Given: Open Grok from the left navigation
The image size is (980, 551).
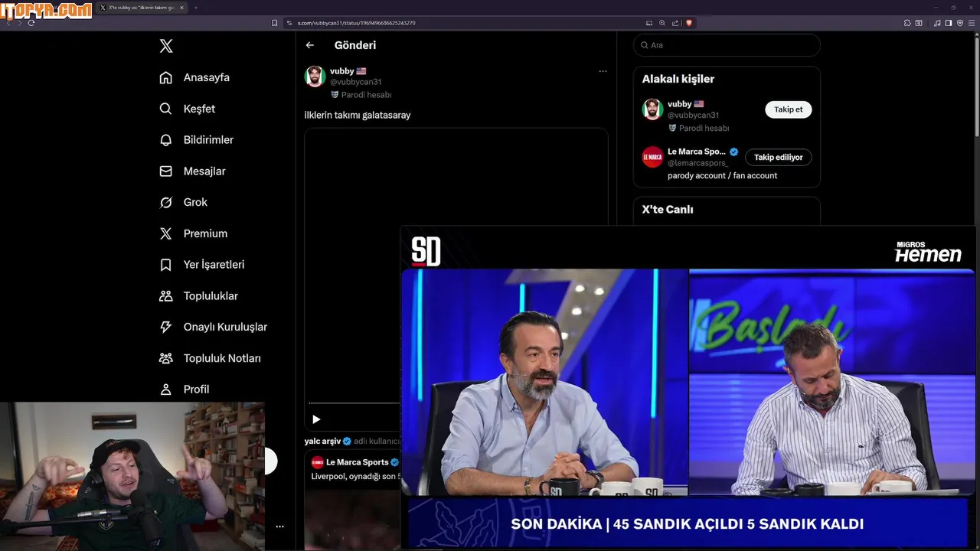Looking at the screenshot, I should (183, 202).
